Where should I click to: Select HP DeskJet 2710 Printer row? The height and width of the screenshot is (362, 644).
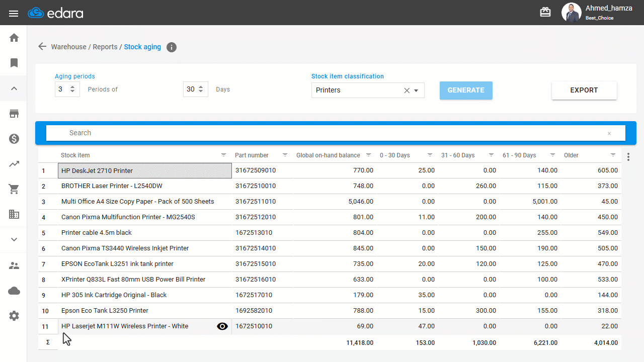[145, 170]
